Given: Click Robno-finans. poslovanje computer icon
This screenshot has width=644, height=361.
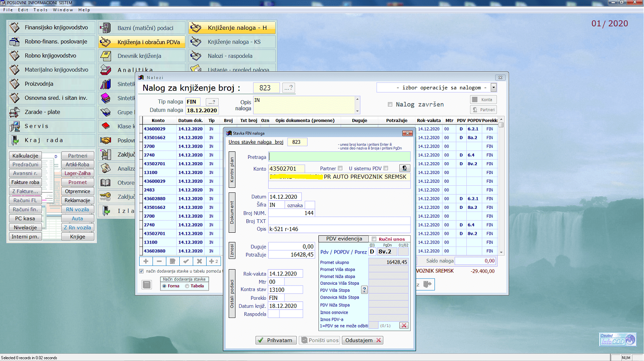Looking at the screenshot, I should click(15, 42).
